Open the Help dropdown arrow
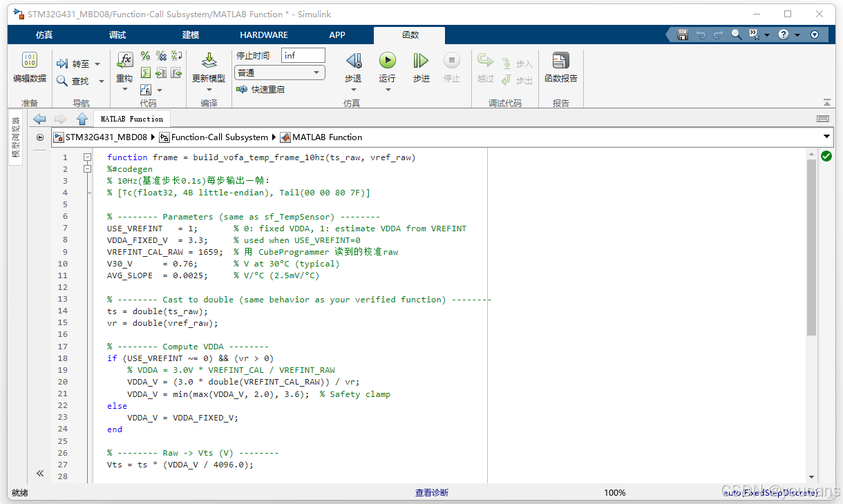The height and width of the screenshot is (504, 843). click(x=797, y=35)
